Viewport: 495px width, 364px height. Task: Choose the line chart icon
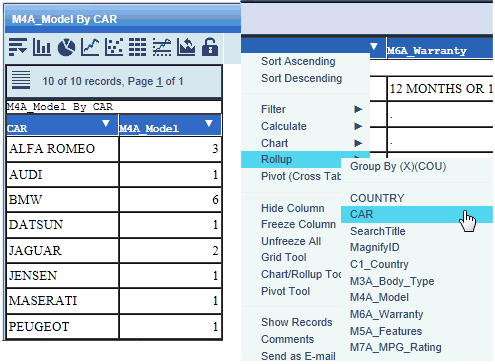pos(90,47)
